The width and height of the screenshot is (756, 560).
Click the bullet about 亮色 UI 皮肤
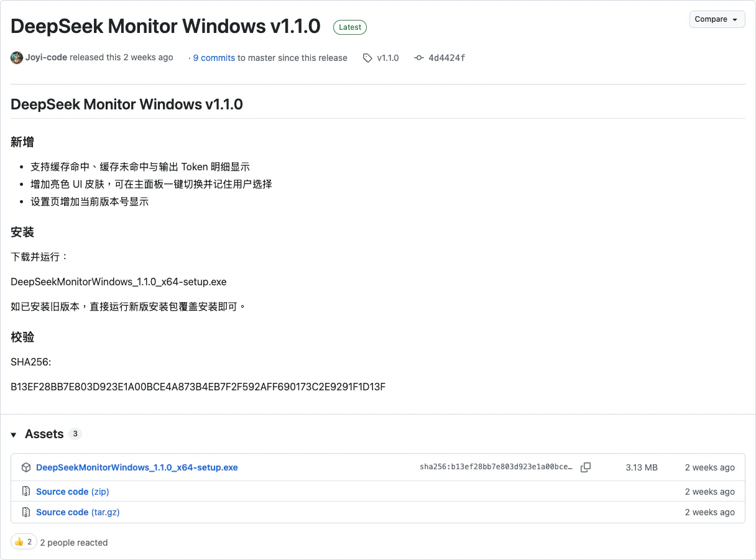click(151, 184)
